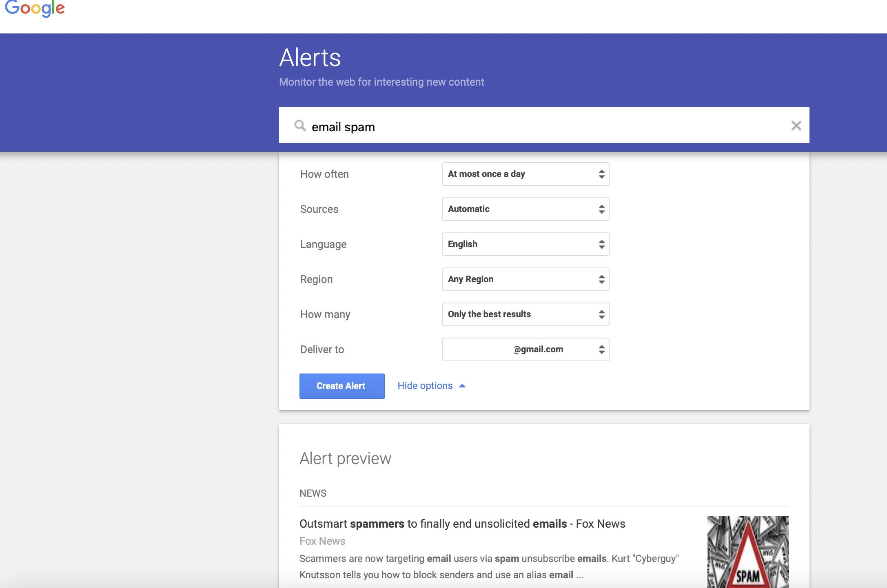Click the How often stepper arrows
Screen dimensions: 887x588
[601, 174]
